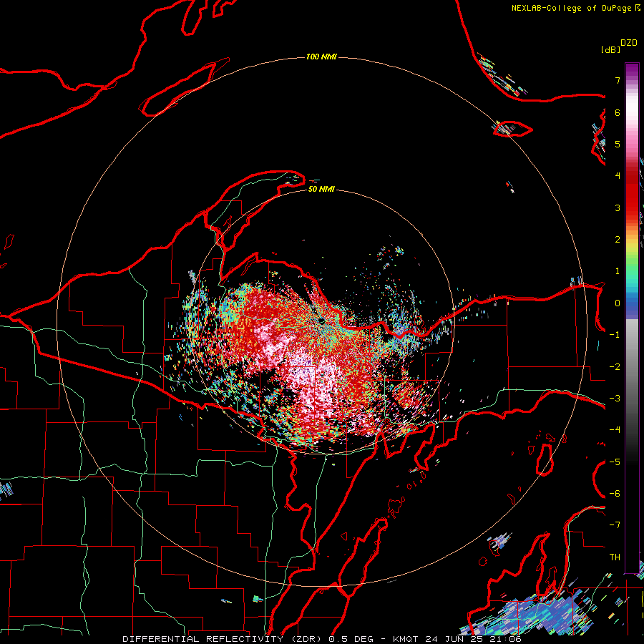Viewport: 644px width, 644px height.
Task: Click the DZD legend title
Action: click(x=629, y=43)
